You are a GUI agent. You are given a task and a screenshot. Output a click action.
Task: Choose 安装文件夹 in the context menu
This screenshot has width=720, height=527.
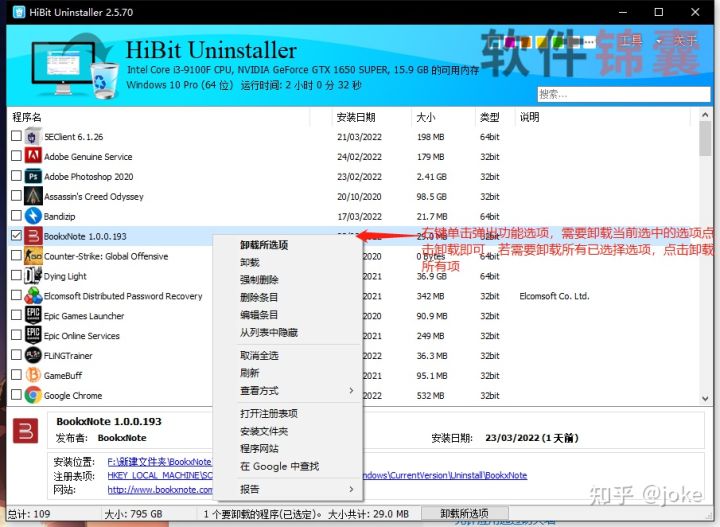288,432
